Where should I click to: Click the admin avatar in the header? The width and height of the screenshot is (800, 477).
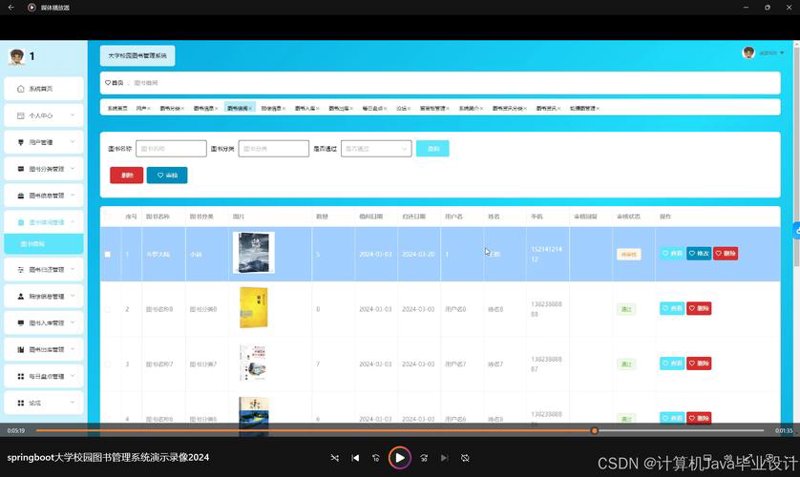pos(748,53)
